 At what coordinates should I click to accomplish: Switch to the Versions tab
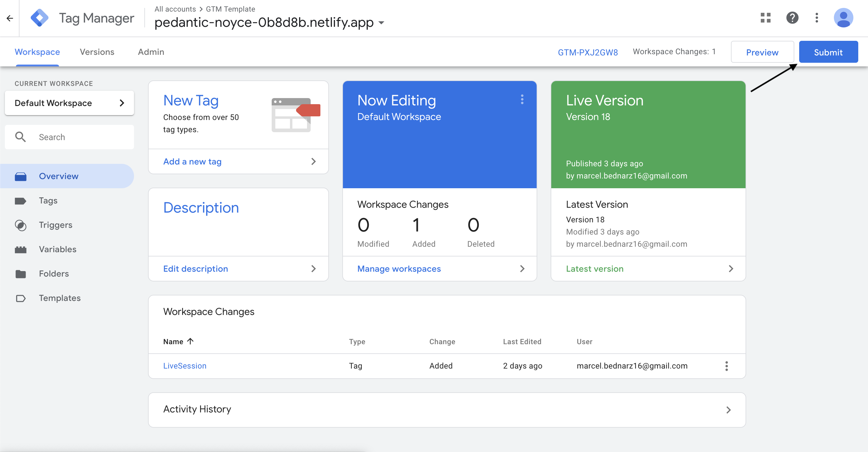97,51
